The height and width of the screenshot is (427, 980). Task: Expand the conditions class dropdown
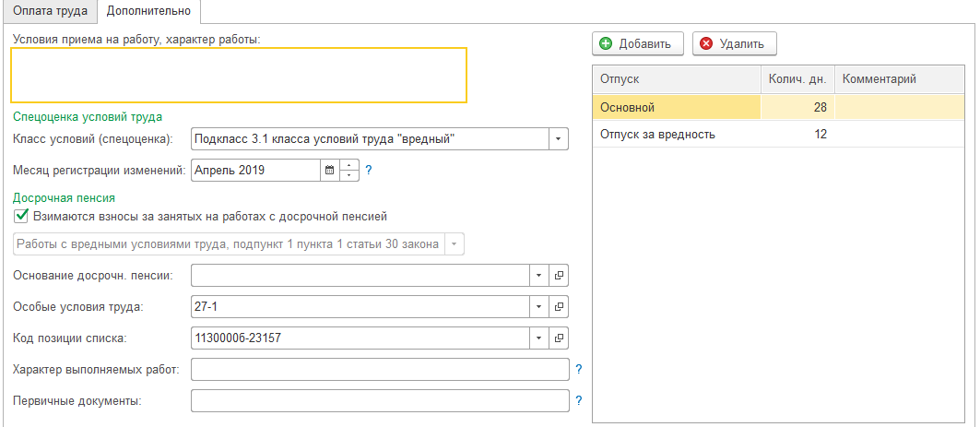pos(559,139)
